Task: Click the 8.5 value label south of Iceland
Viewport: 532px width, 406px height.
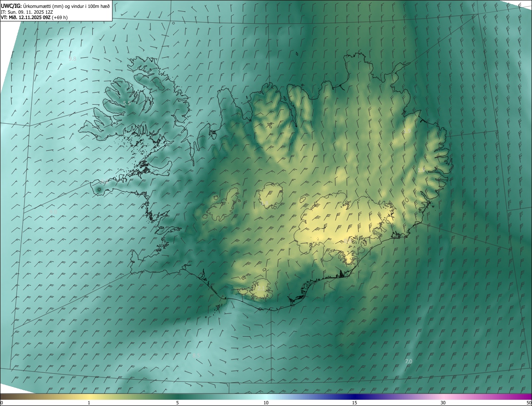Action: (196, 355)
